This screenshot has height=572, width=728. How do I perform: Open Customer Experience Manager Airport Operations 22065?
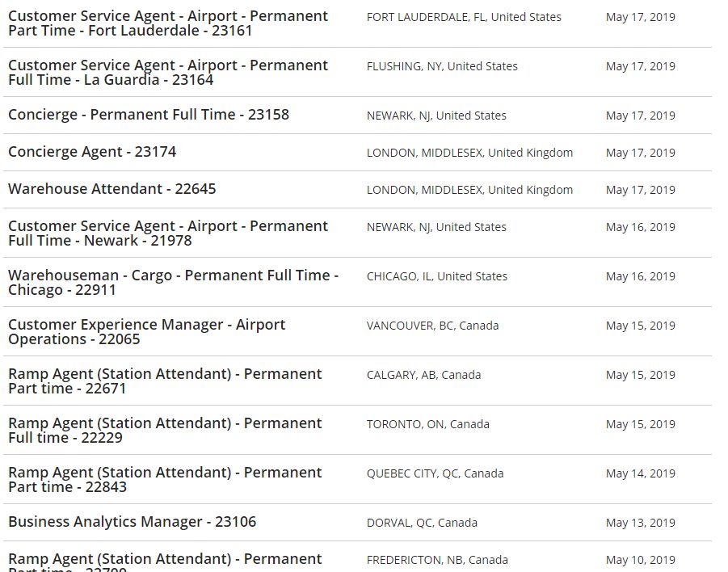[x=147, y=331]
